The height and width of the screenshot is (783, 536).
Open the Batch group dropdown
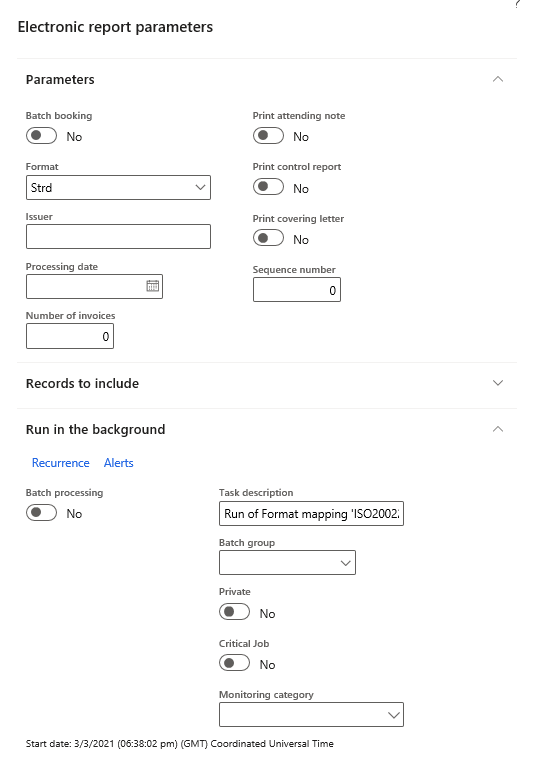[x=287, y=563]
